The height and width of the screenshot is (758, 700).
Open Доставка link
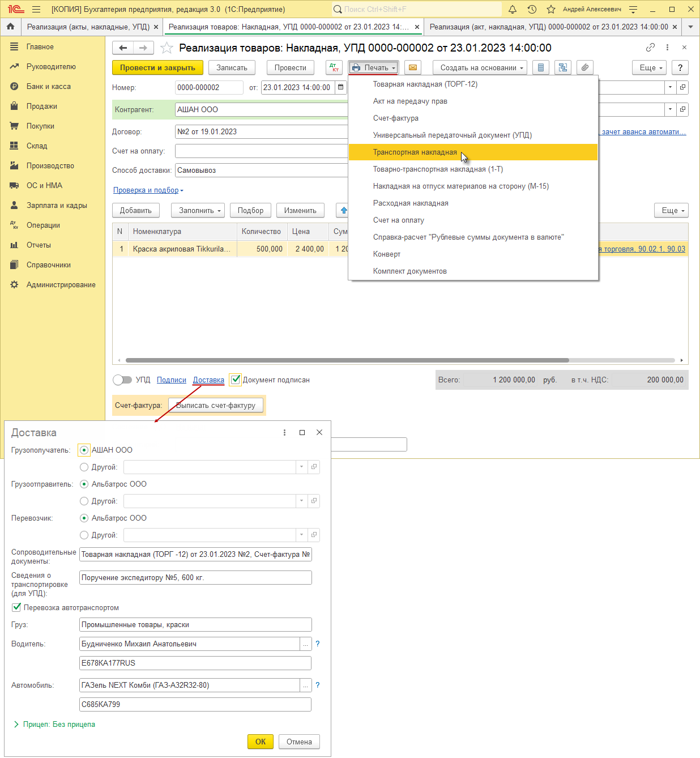[208, 380]
